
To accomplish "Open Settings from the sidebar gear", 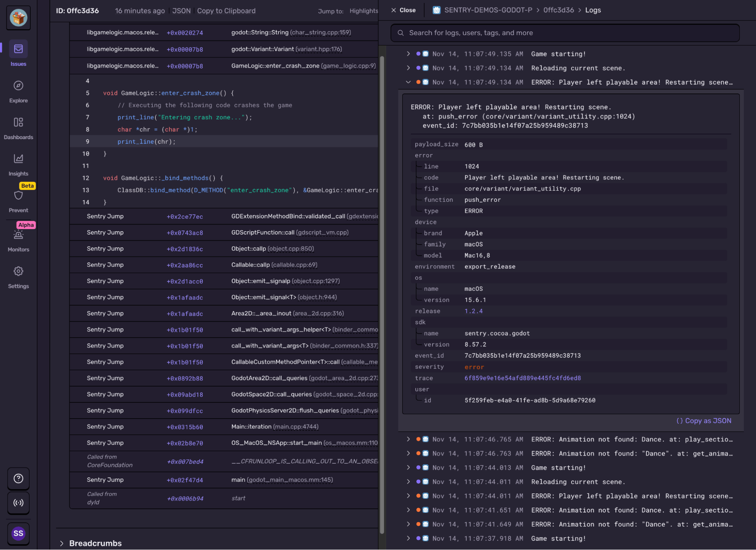I will click(18, 271).
